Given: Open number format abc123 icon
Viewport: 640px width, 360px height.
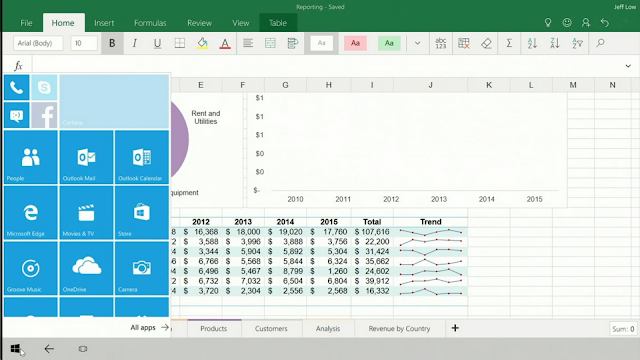Looking at the screenshot, I should coord(441,43).
